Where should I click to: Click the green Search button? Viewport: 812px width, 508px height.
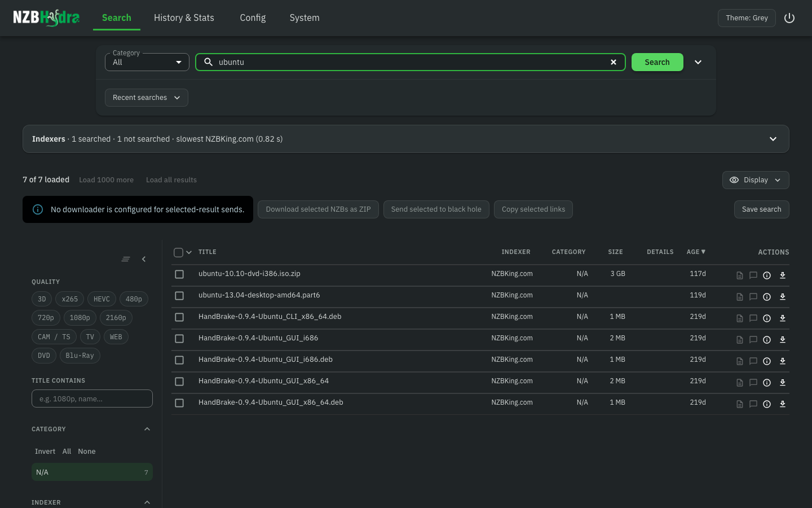[x=657, y=62]
